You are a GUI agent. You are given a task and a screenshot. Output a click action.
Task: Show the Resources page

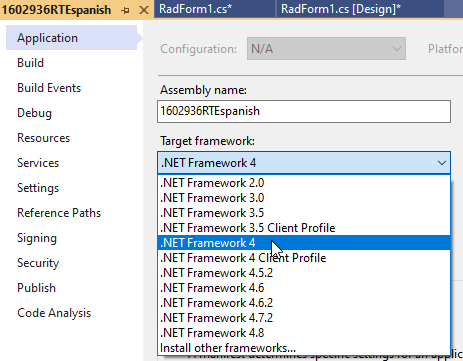pyautogui.click(x=43, y=138)
